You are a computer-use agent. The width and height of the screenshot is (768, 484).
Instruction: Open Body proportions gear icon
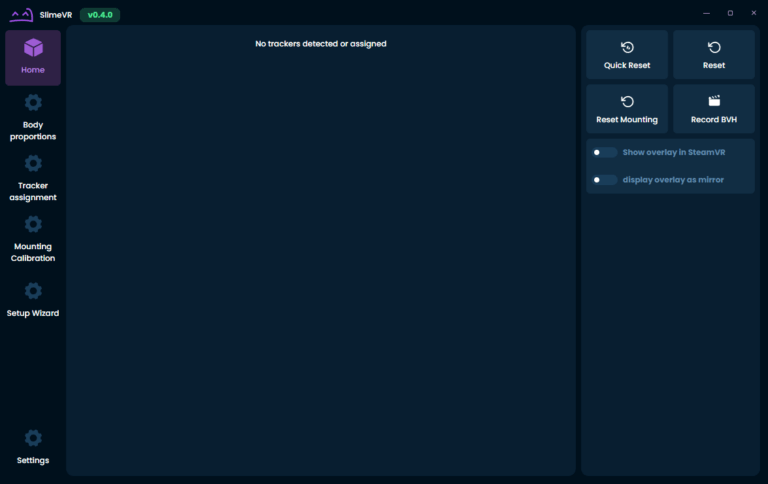[x=33, y=103]
